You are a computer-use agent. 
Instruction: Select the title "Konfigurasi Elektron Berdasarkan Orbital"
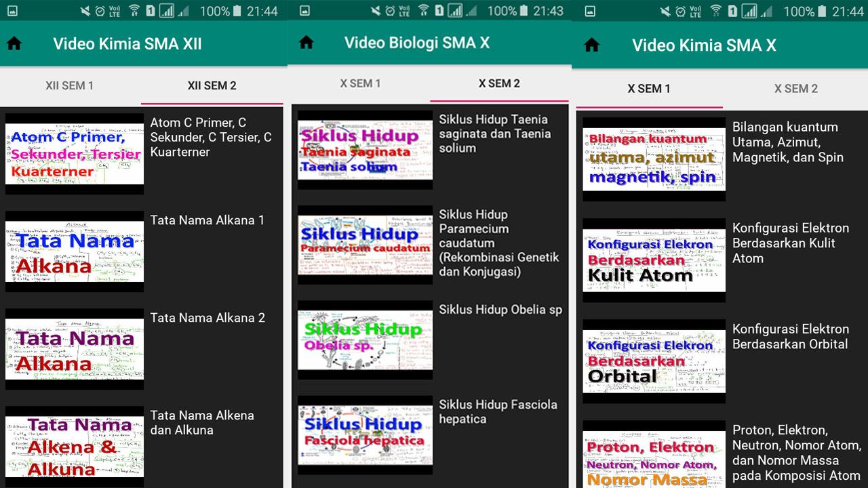point(791,337)
